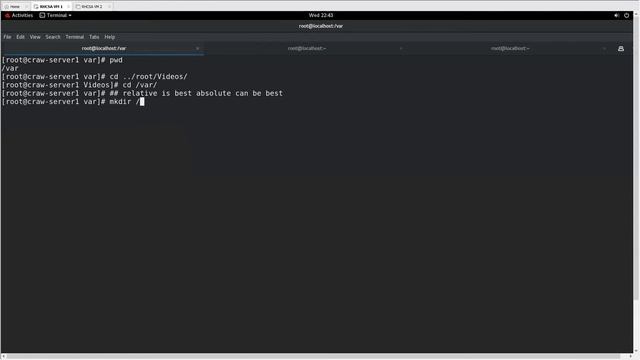This screenshot has width=640, height=360.
Task: Click the root@localhost:/var window title
Action: 321,26
